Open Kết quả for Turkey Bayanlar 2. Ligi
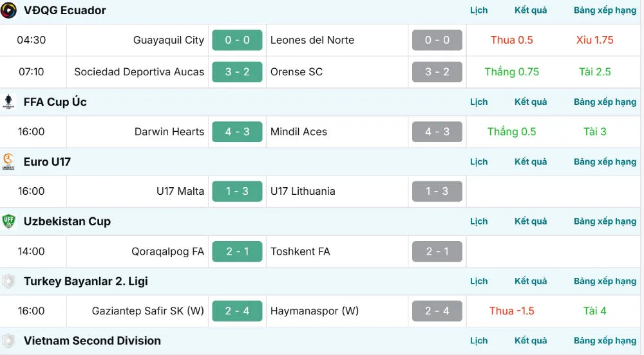Viewport: 644px width, 355px height. tap(531, 281)
